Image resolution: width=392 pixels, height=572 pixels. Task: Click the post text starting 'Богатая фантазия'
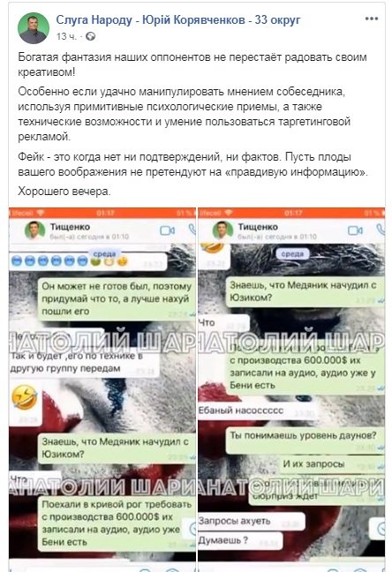coord(192,64)
